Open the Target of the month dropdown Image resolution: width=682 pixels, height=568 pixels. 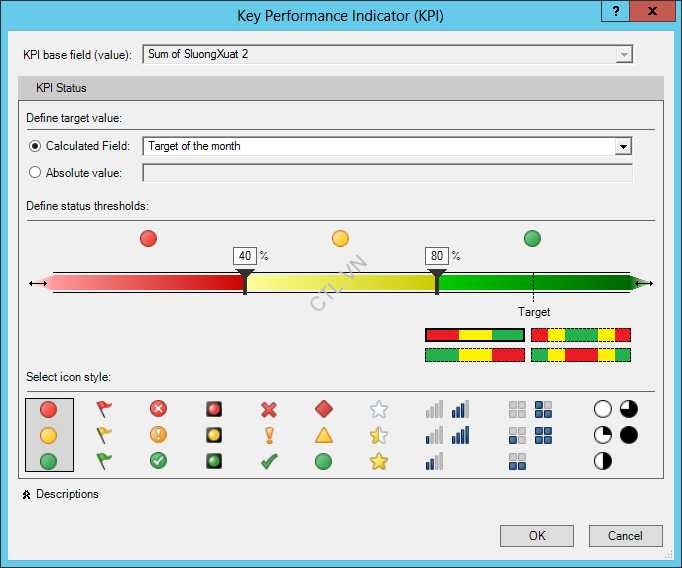(x=623, y=147)
